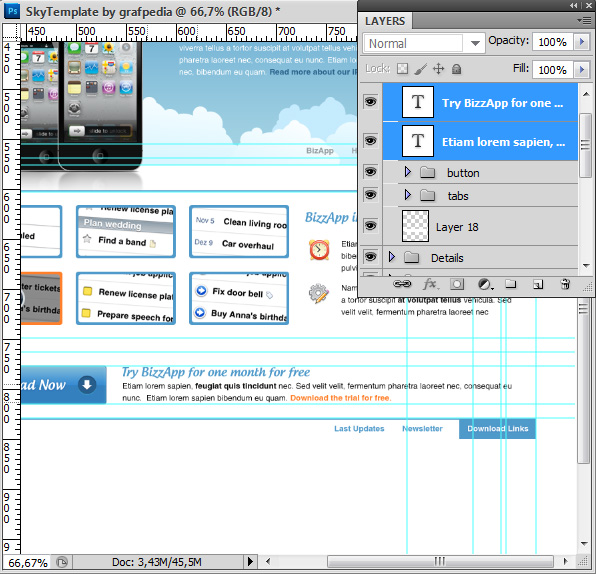Screen dimensions: 596x574
Task: Expand the tabs group
Action: pyautogui.click(x=407, y=195)
